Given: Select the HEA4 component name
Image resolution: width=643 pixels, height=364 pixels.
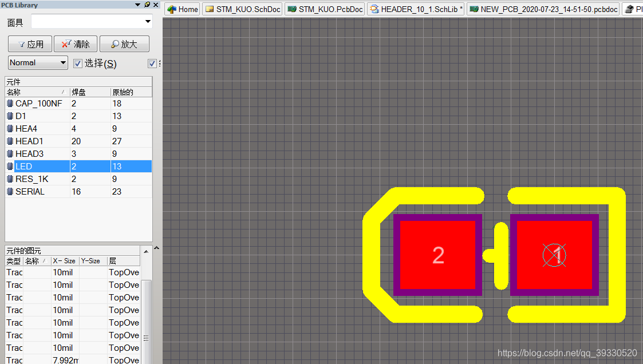Looking at the screenshot, I should point(26,129).
